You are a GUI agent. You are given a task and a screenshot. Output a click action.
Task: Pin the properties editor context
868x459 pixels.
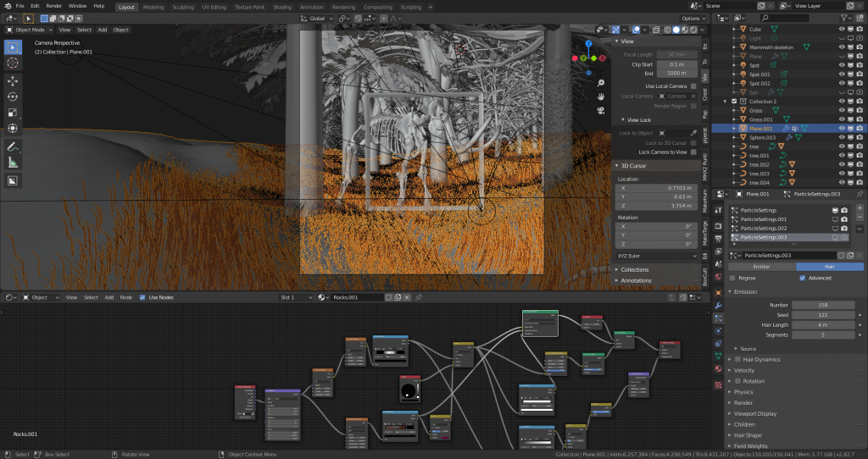860,194
